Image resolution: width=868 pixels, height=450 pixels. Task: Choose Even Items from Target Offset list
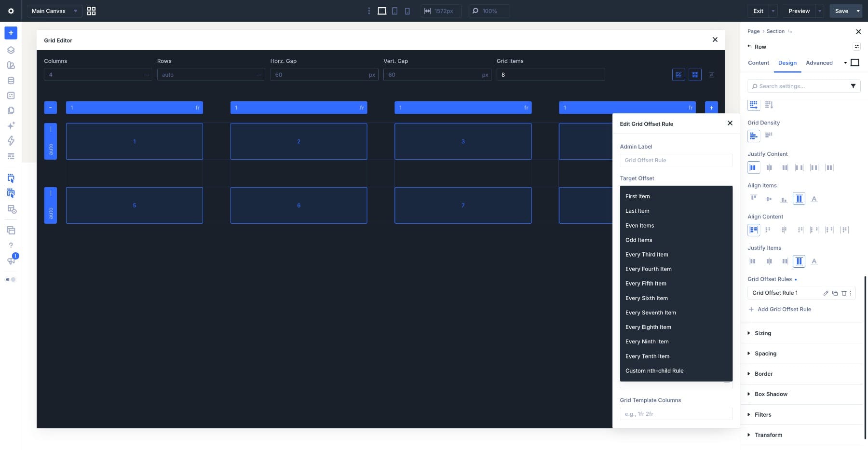(x=639, y=226)
